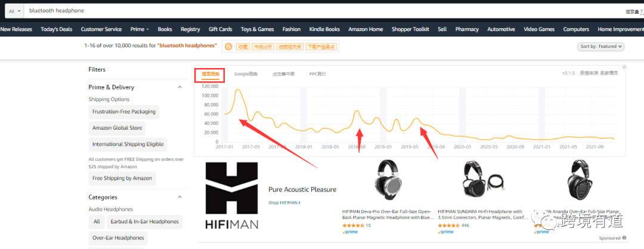644x249 pixels.
Task: Click the 数据来源 data source text
Action: coord(599,73)
